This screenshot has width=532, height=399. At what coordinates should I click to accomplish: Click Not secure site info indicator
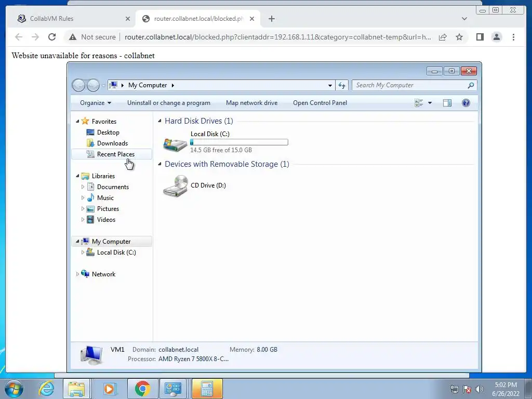tap(92, 37)
